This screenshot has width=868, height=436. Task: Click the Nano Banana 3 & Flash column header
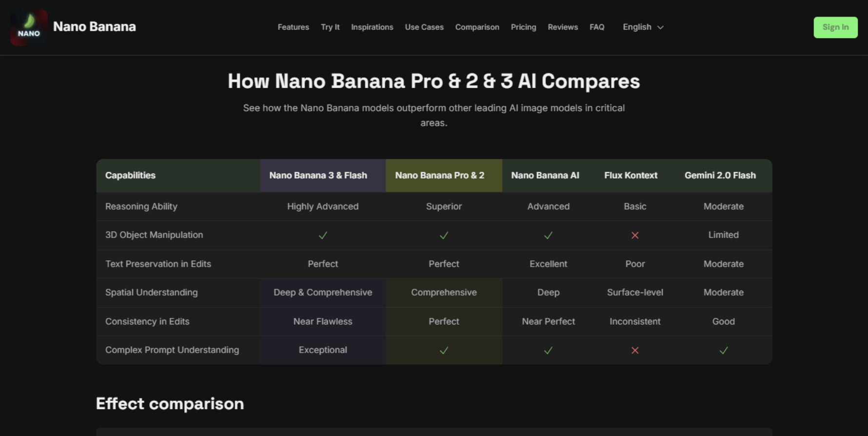[318, 176]
